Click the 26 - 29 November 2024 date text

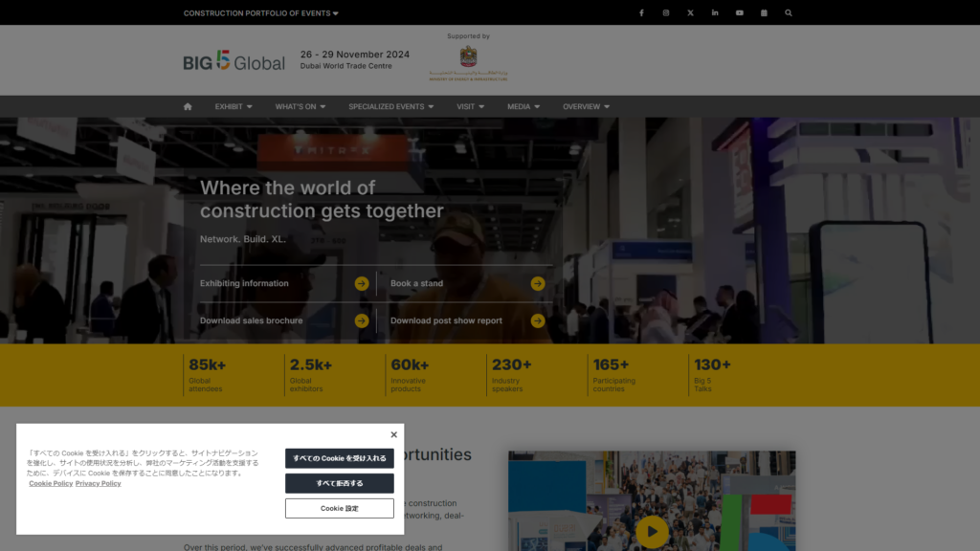(x=355, y=55)
